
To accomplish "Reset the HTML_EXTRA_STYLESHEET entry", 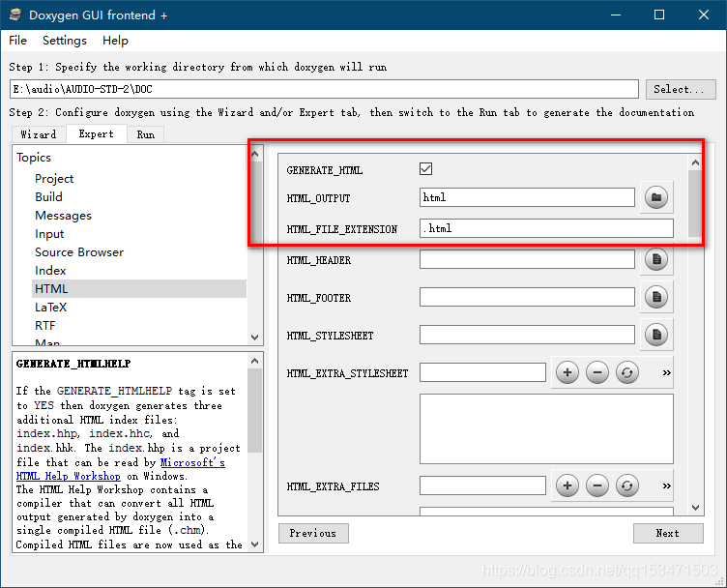I will coord(626,372).
